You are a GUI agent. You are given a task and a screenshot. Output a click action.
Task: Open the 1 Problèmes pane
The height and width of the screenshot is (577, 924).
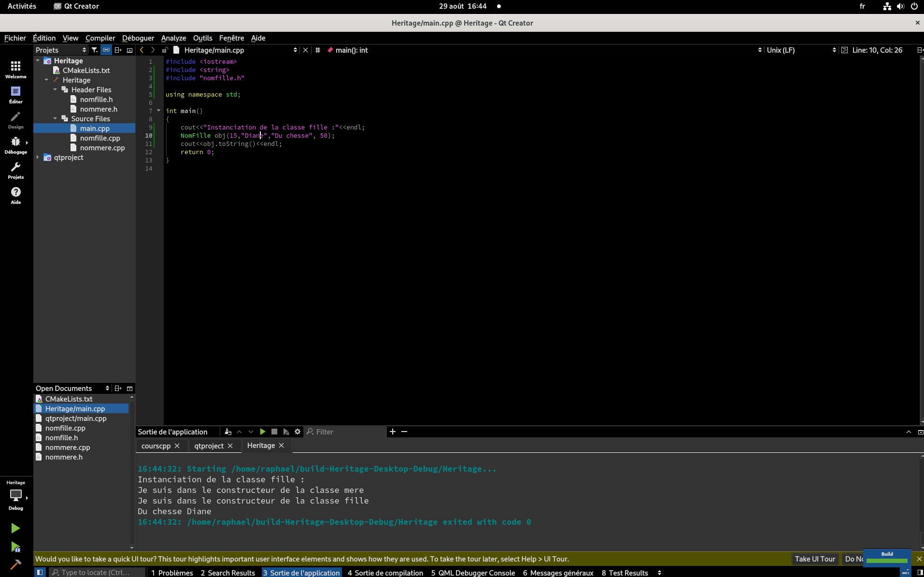coord(172,573)
